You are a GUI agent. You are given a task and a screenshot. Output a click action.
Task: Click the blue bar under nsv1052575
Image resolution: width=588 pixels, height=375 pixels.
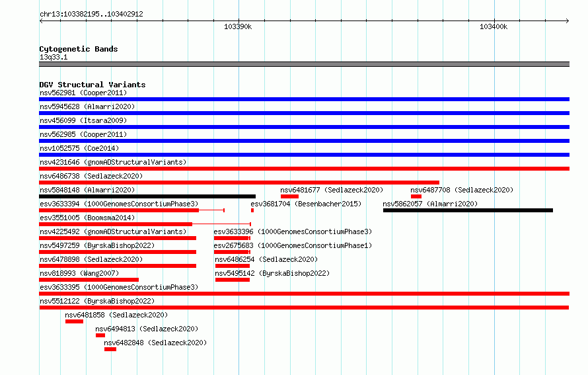[x=304, y=155]
